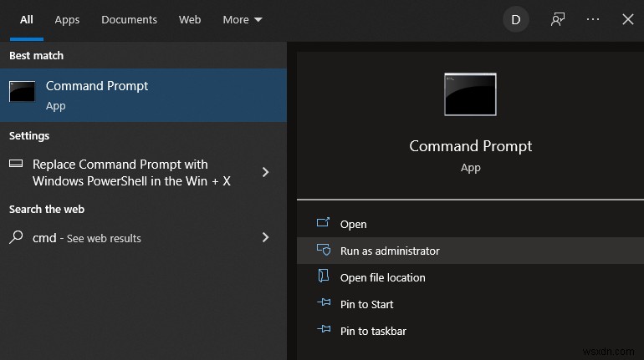Click the Open action icon

(x=323, y=222)
